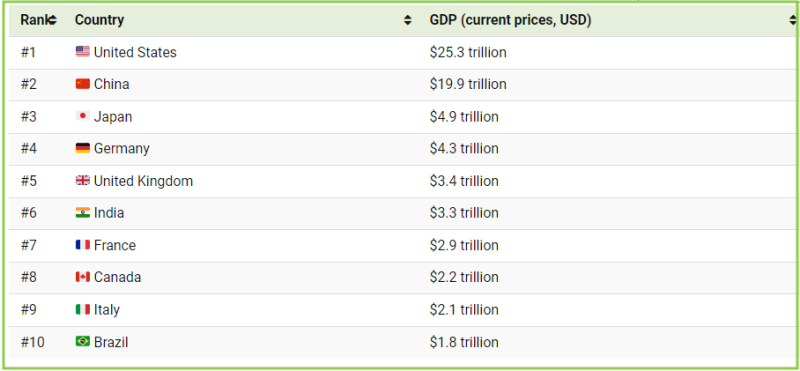Click the China flag icon
Screen dimensions: 800x371
83,84
